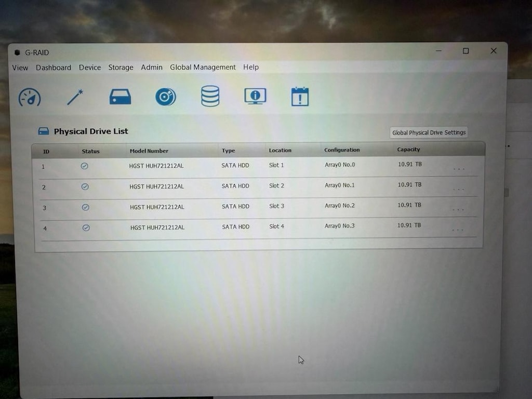Click the Array0 No.3 configuration cell
This screenshot has height=399, width=532.
click(340, 226)
